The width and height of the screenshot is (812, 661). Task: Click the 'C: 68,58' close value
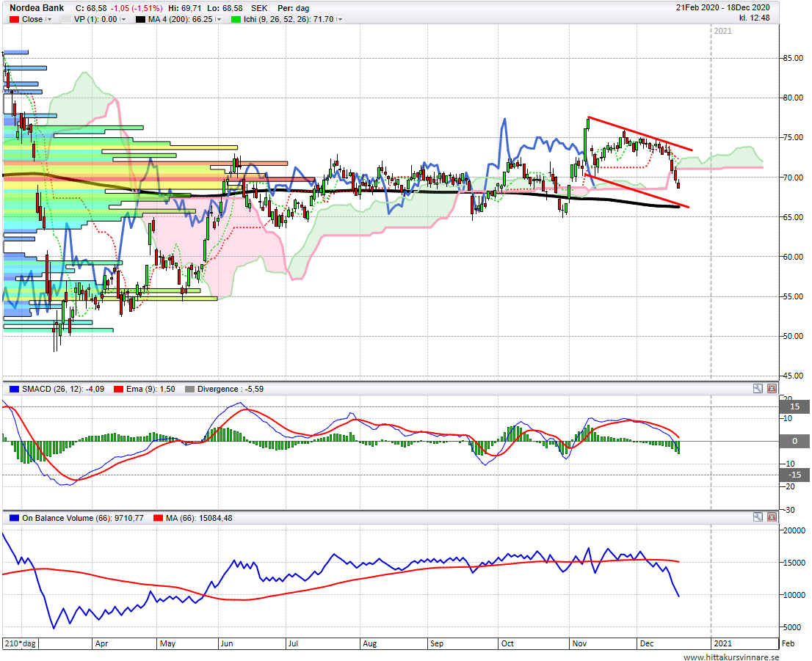coord(91,8)
